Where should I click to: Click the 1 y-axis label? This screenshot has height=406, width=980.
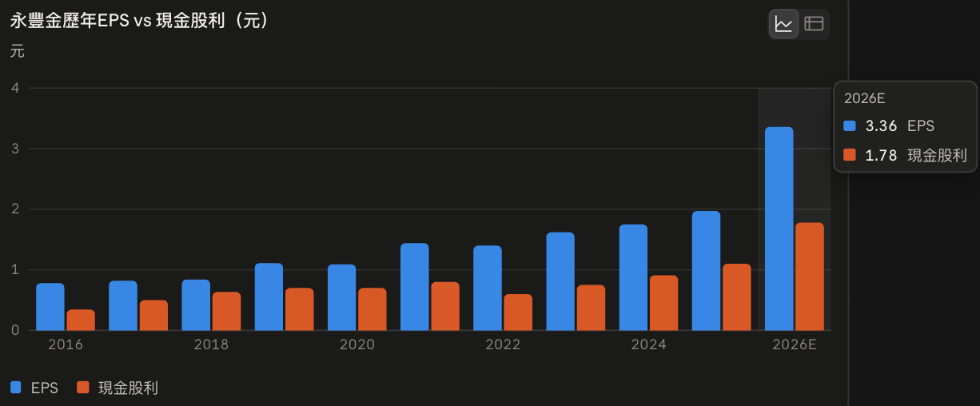click(15, 270)
